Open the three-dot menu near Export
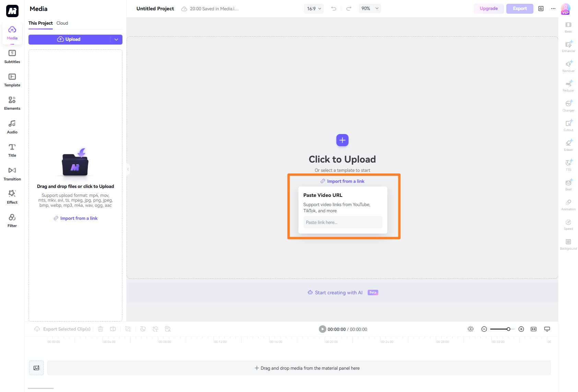Image resolution: width=578 pixels, height=392 pixels. [553, 9]
